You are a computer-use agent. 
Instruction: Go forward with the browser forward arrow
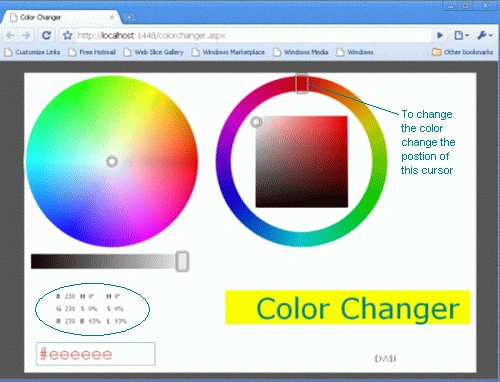tap(26, 35)
